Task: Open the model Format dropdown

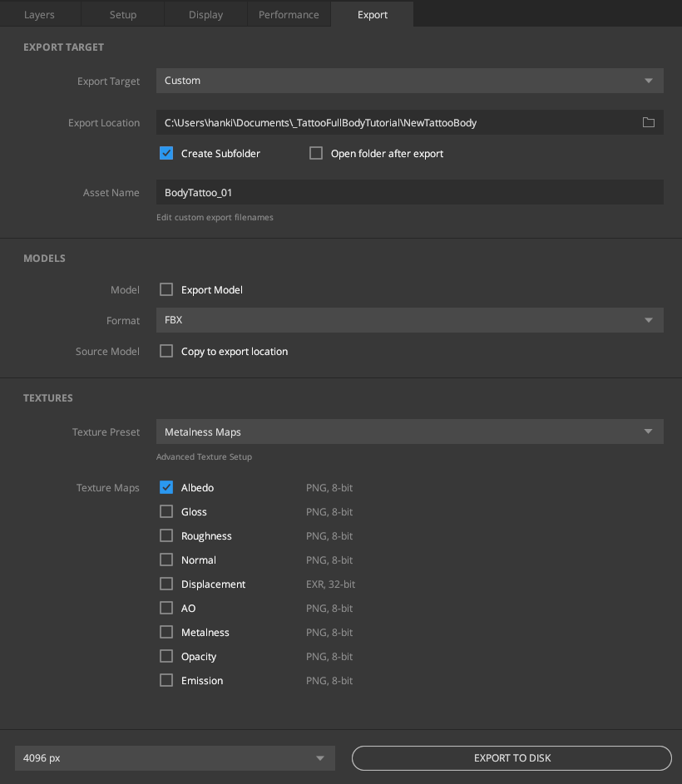Action: point(409,320)
